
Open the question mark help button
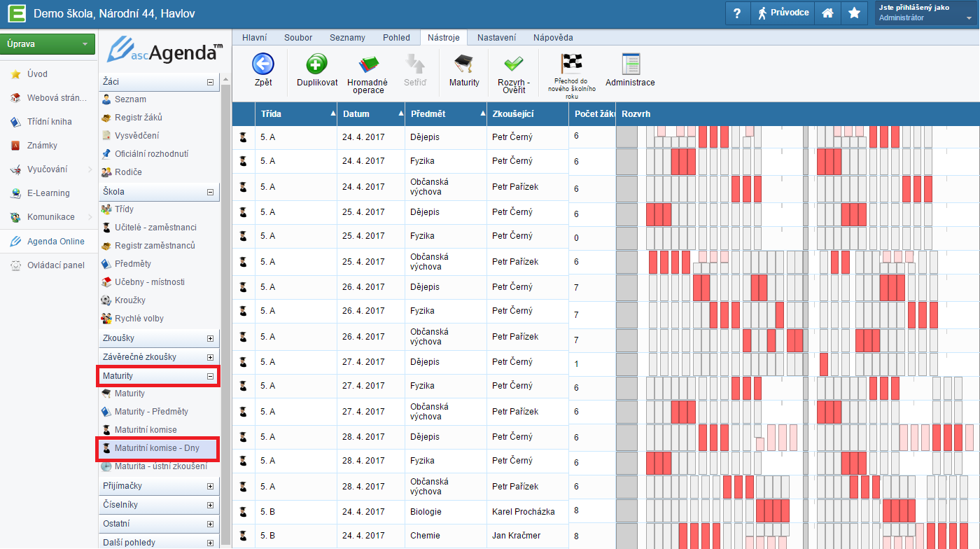[x=736, y=13]
